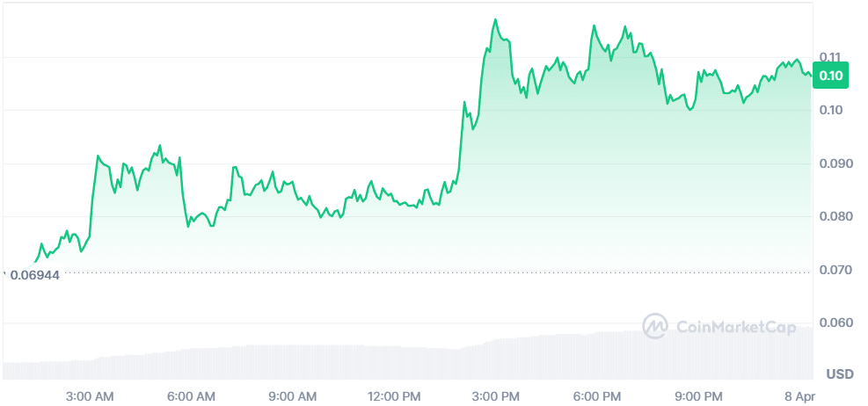Click the 0.060 price axis label

pyautogui.click(x=835, y=323)
